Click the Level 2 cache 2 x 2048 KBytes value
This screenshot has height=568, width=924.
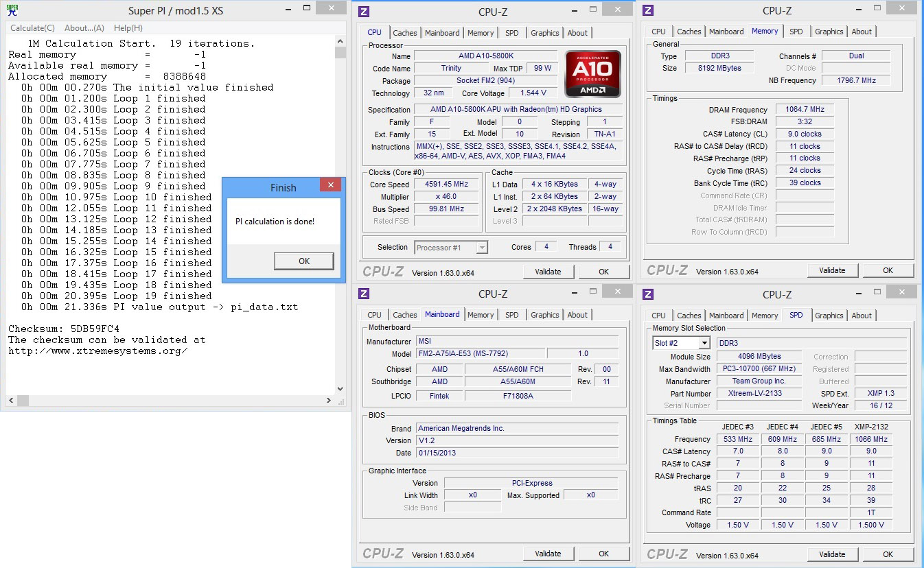pos(555,209)
